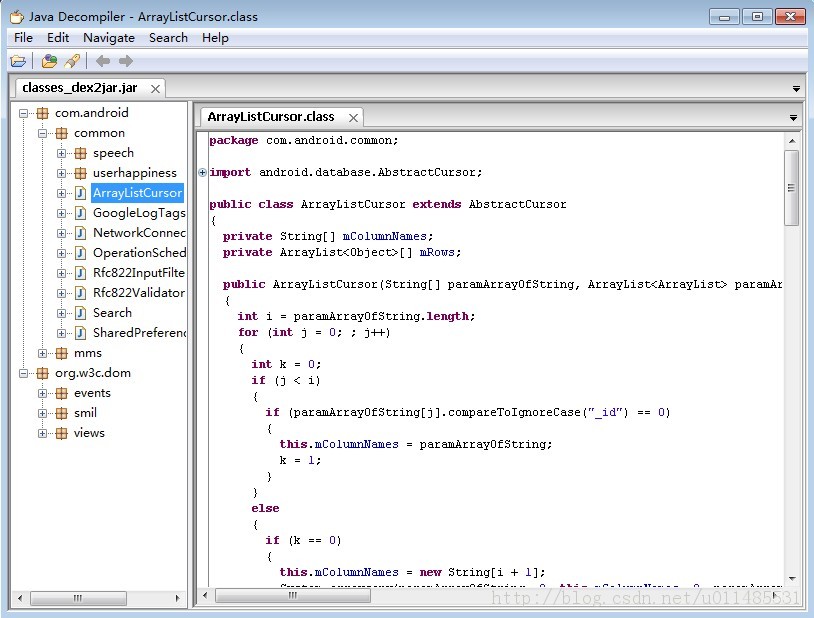The width and height of the screenshot is (814, 618).
Task: Click the Rfc822Validator class file icon
Action: tap(80, 293)
